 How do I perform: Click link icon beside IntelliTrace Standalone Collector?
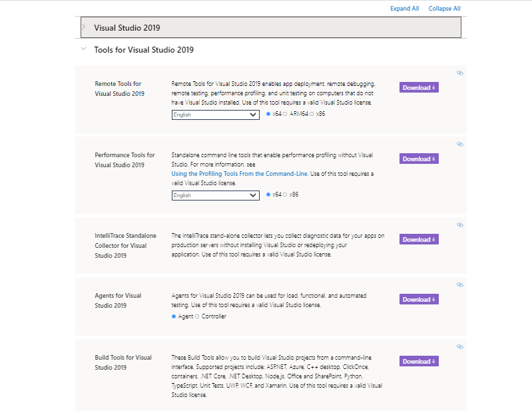coord(459,224)
